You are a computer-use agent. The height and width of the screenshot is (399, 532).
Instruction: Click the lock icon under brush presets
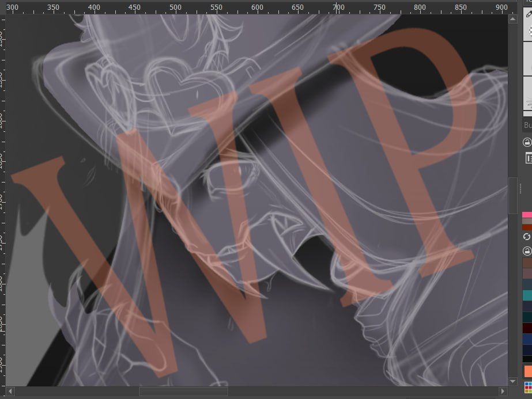tap(527, 142)
